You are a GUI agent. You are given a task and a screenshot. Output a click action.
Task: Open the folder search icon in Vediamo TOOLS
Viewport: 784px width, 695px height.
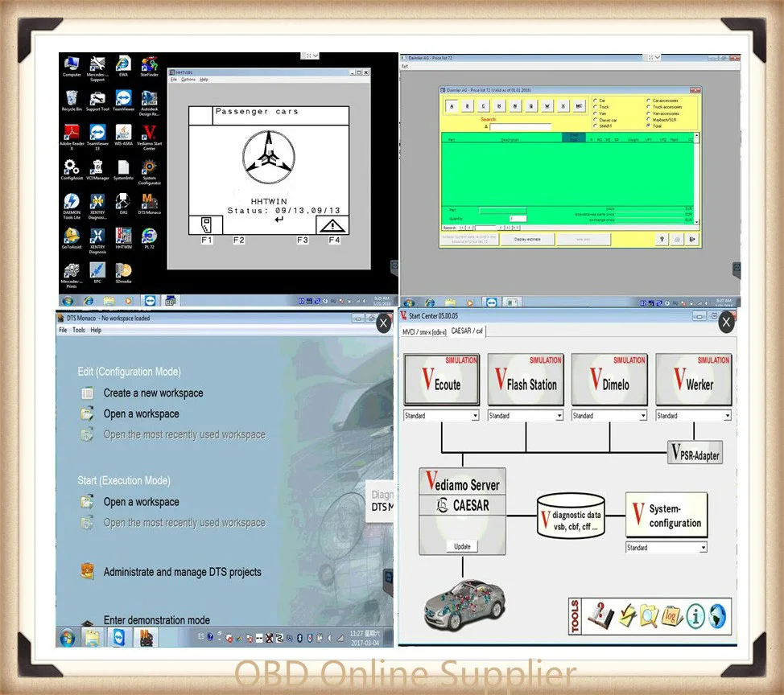649,616
